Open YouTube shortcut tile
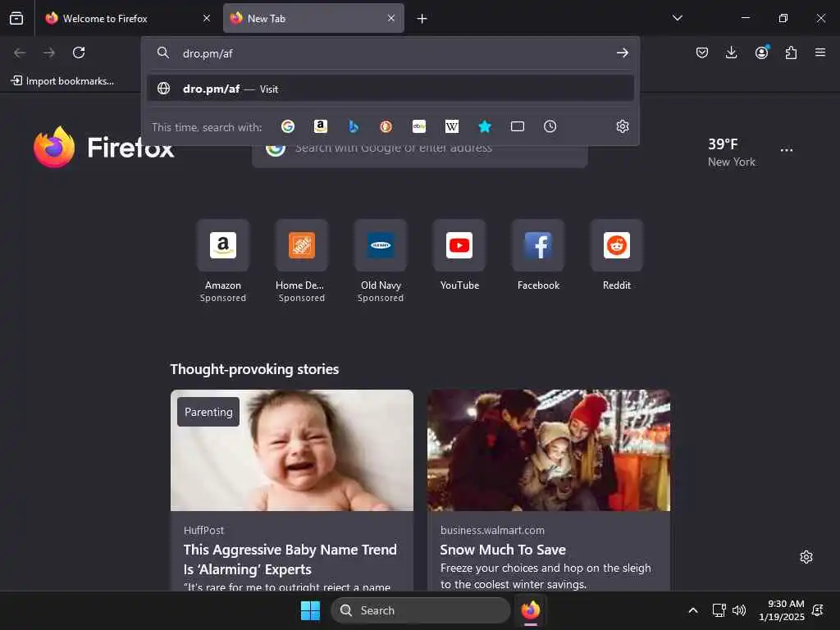Screen dimensions: 840x630 point(459,256)
